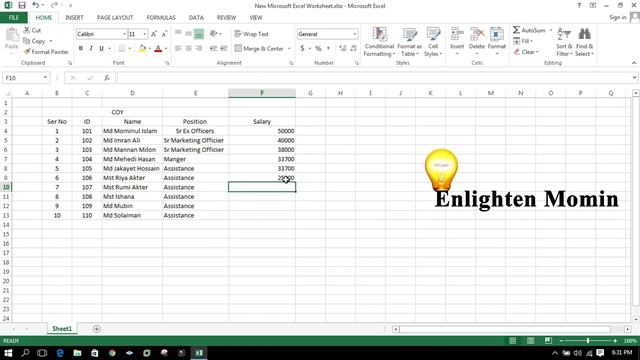This screenshot has width=640, height=360.
Task: Click the Decrease Indent icon
Action: point(213,49)
